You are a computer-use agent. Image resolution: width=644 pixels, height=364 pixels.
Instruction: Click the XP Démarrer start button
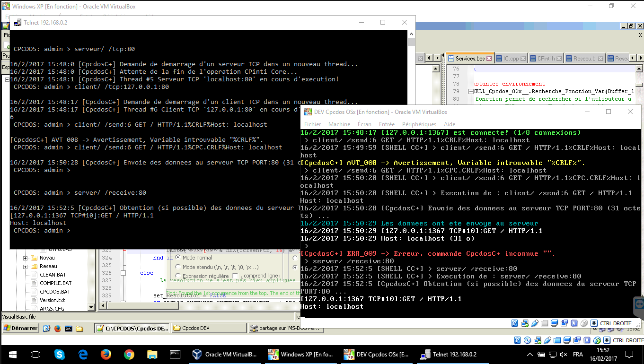click(20, 328)
